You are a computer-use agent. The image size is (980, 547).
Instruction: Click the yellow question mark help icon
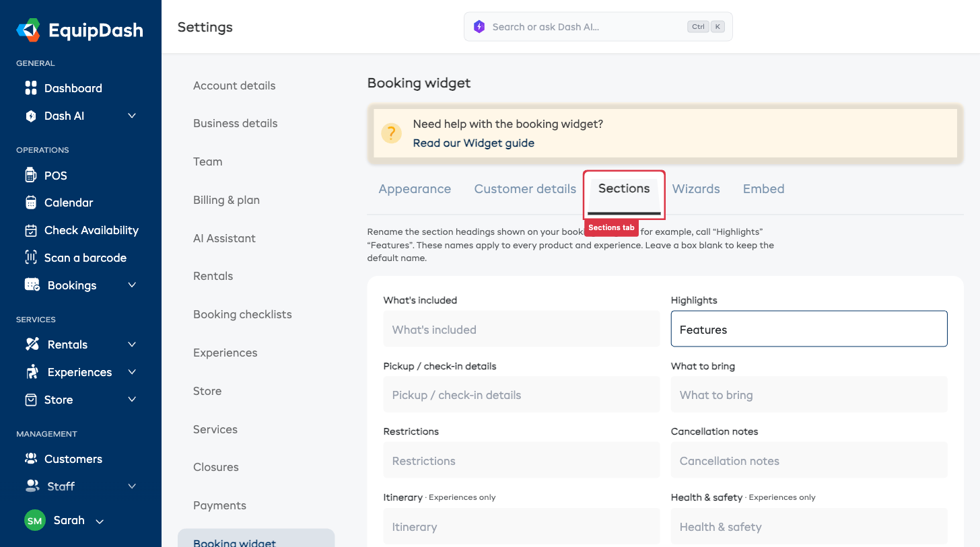click(392, 133)
